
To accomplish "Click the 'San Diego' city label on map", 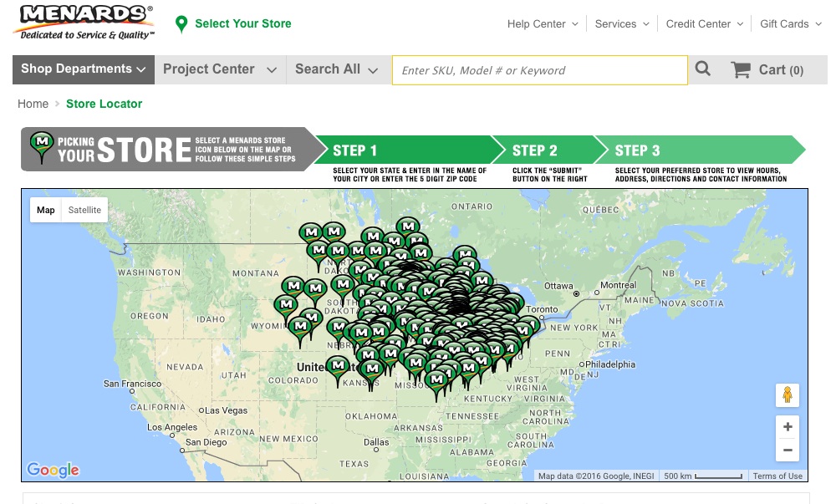I will coord(206,441).
